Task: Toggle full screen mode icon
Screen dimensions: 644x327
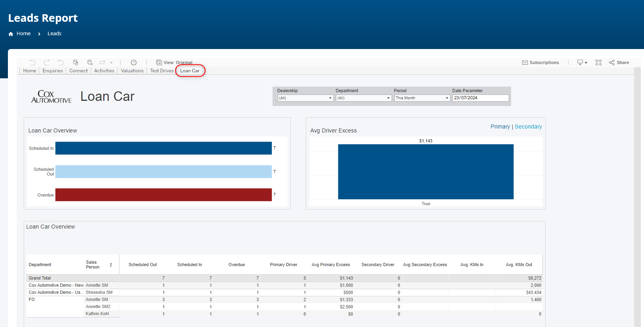Action: [x=599, y=62]
